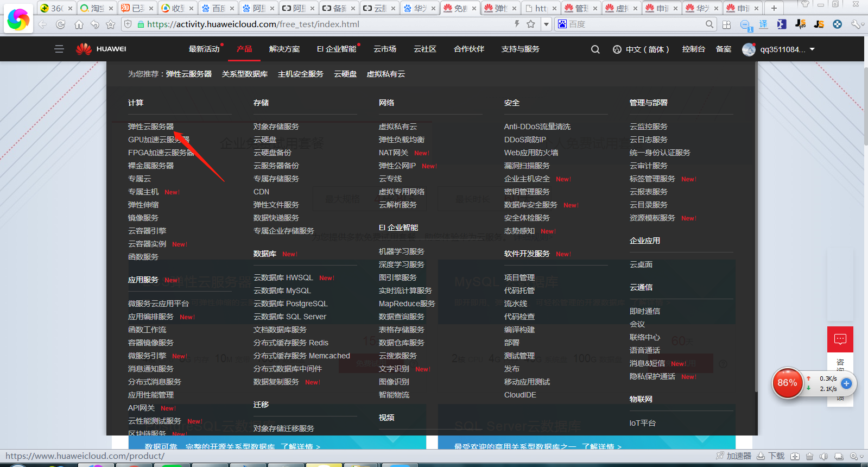This screenshot has width=868, height=467.
Task: Open 下载 downloads in status bar
Action: (x=771, y=456)
